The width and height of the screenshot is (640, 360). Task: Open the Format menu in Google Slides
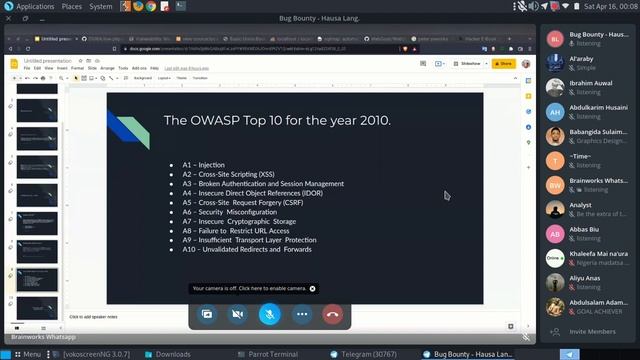[77, 68]
